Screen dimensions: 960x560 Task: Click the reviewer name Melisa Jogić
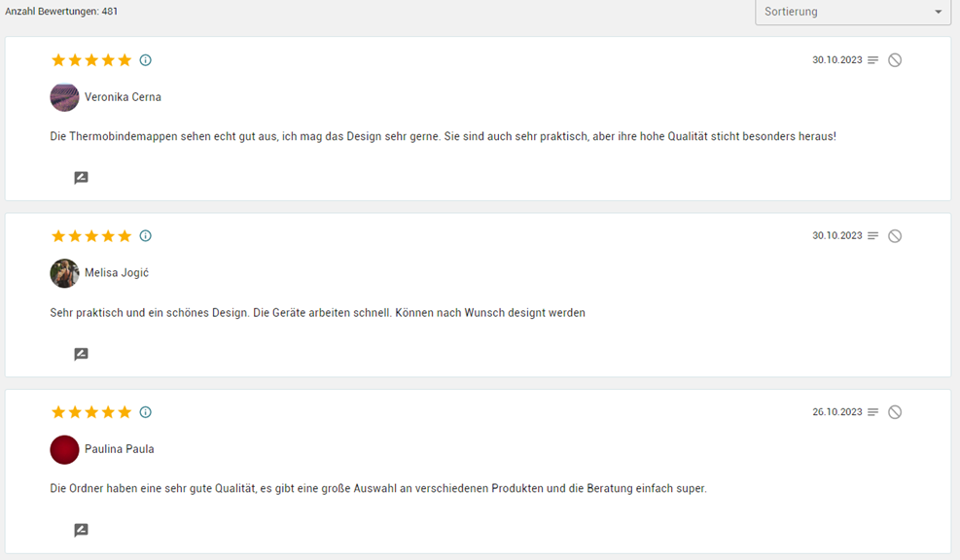click(117, 273)
